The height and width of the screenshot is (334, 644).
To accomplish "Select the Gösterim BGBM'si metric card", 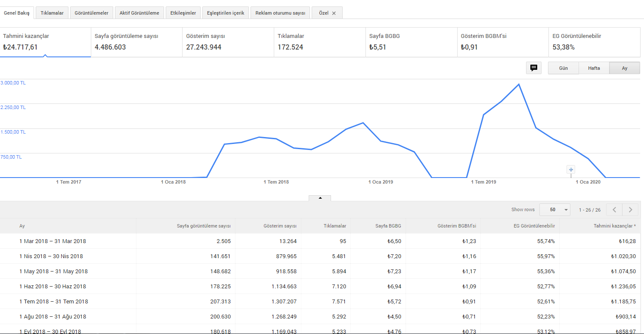I will 503,42.
